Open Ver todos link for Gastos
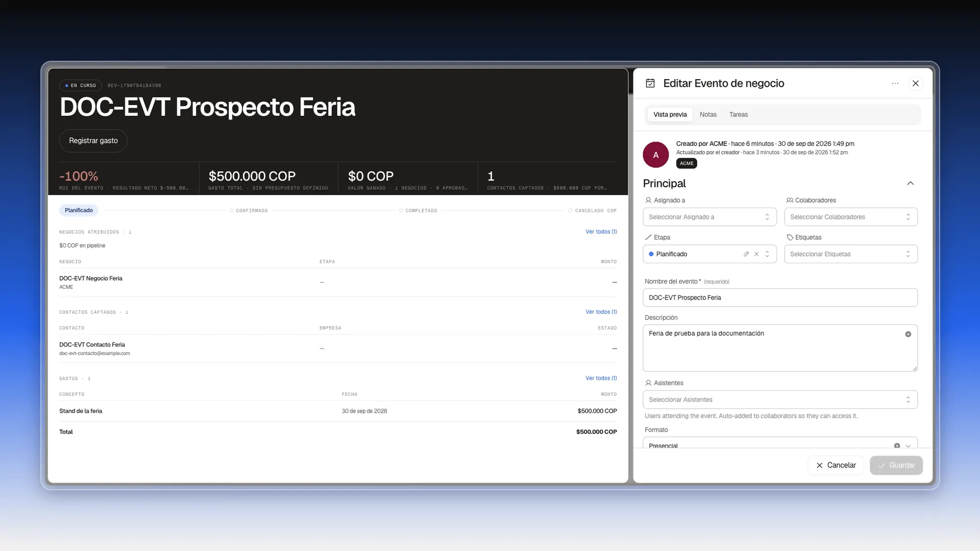This screenshot has height=551, width=980. click(x=601, y=378)
